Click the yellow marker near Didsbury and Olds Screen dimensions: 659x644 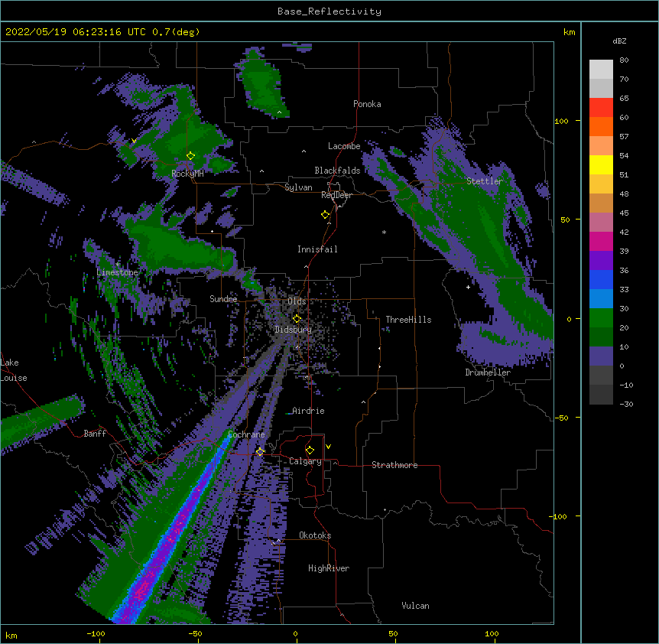(297, 319)
